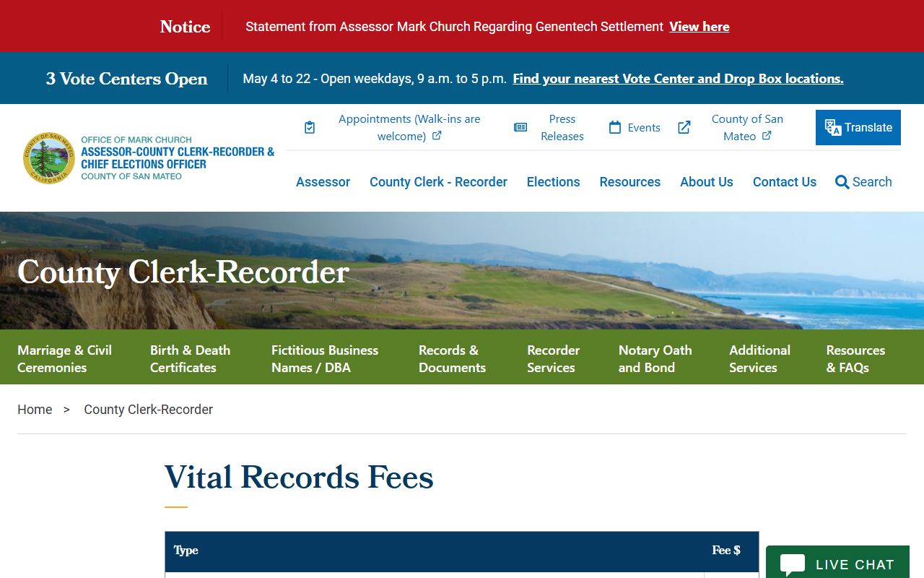This screenshot has height=578, width=924.
Task: Open the Events link
Action: tap(644, 128)
